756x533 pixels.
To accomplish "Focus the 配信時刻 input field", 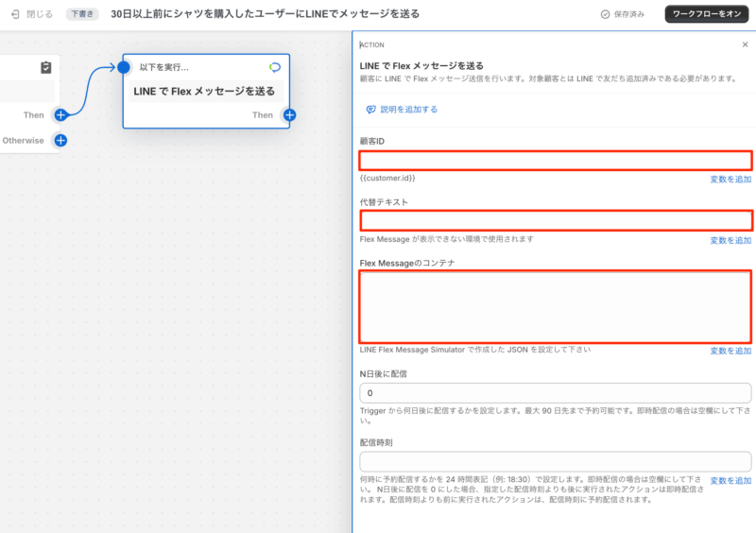I will pyautogui.click(x=556, y=461).
